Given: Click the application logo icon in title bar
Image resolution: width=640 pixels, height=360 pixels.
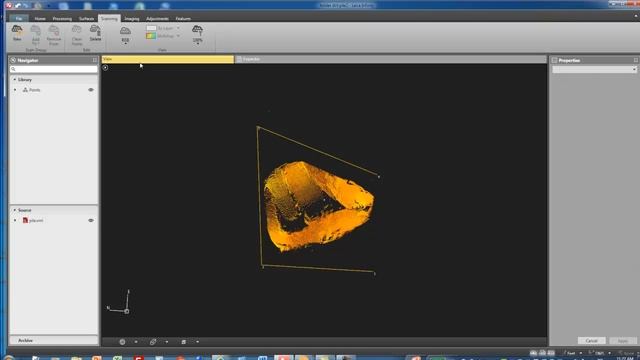Looking at the screenshot, I should (9, 5).
